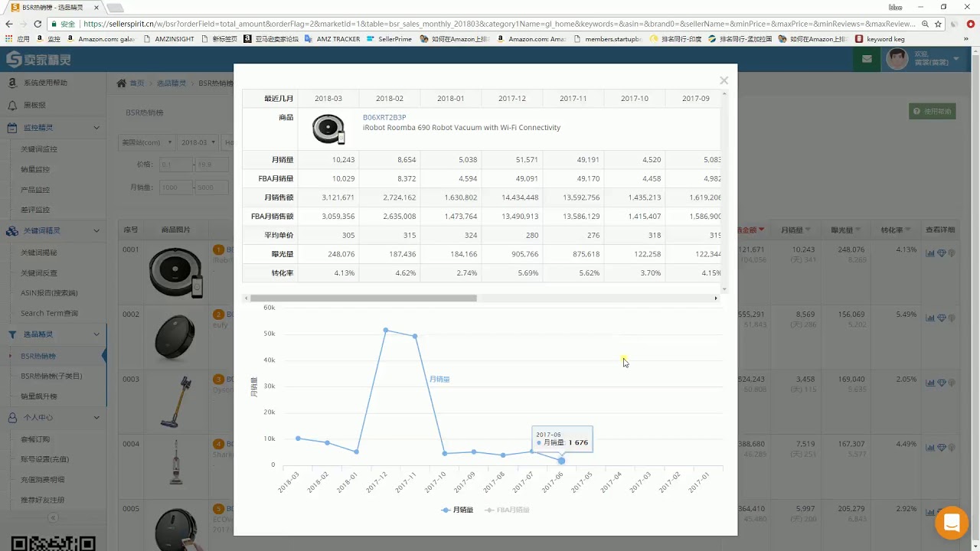Click the 2017-12 peak data point on the chart
The width and height of the screenshot is (980, 551).
pyautogui.click(x=386, y=330)
